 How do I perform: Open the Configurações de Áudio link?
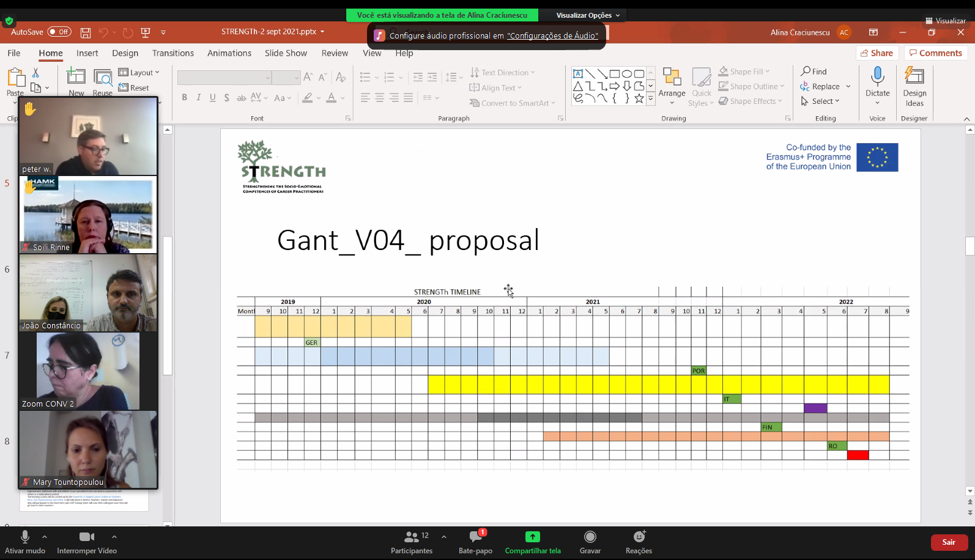552,35
